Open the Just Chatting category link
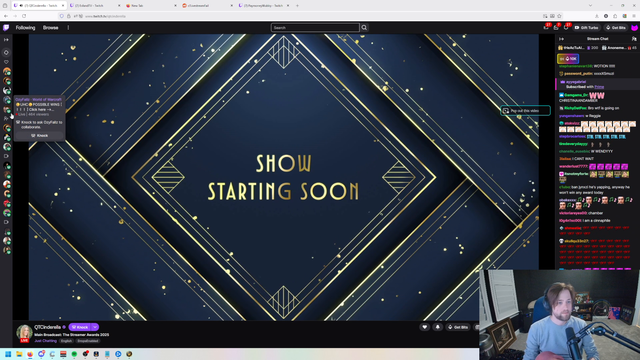640x360 pixels. tap(45, 341)
